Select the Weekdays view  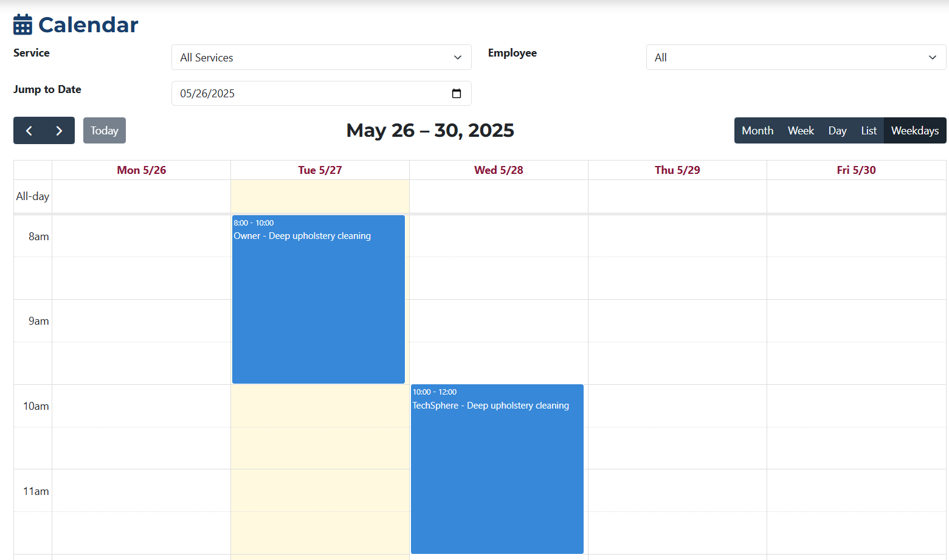point(914,130)
